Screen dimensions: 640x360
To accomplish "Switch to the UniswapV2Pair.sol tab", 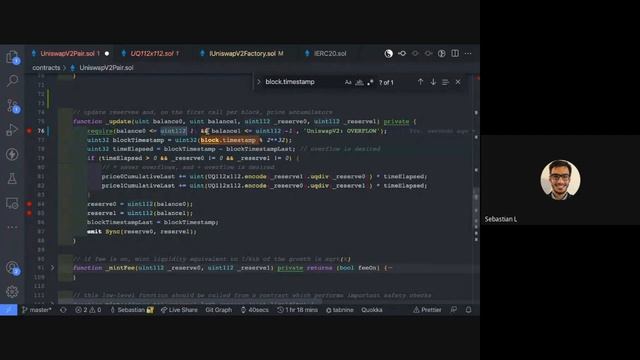I will pos(70,53).
